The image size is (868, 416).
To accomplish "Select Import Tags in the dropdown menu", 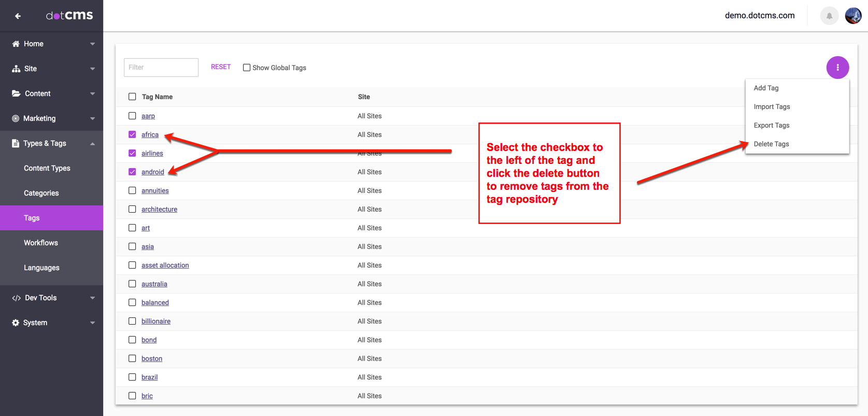I will 772,106.
